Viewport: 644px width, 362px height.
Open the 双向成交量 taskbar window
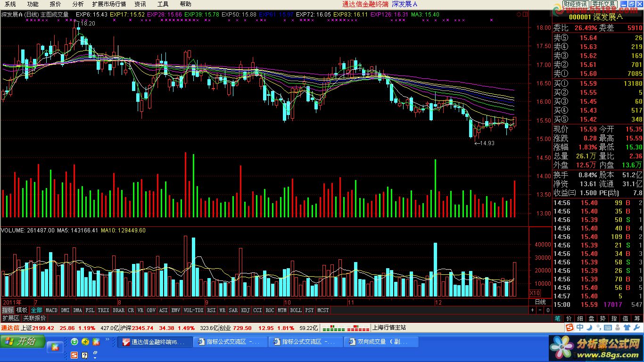tap(382, 342)
